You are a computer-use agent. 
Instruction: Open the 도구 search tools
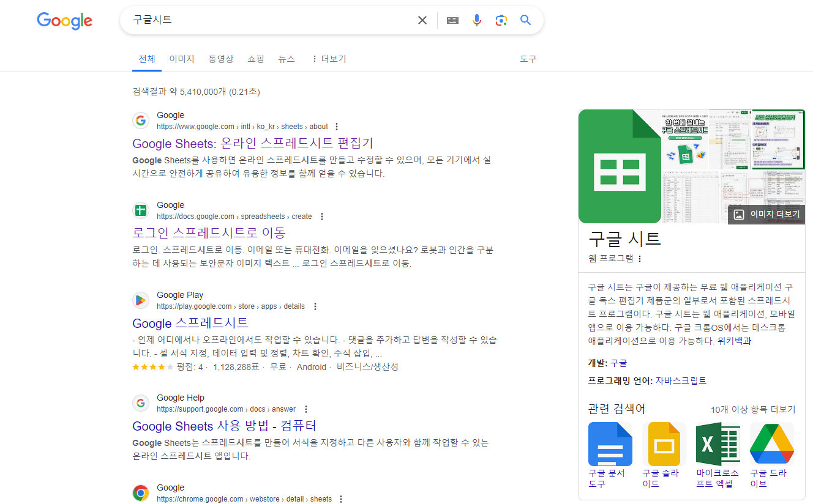[x=528, y=59]
